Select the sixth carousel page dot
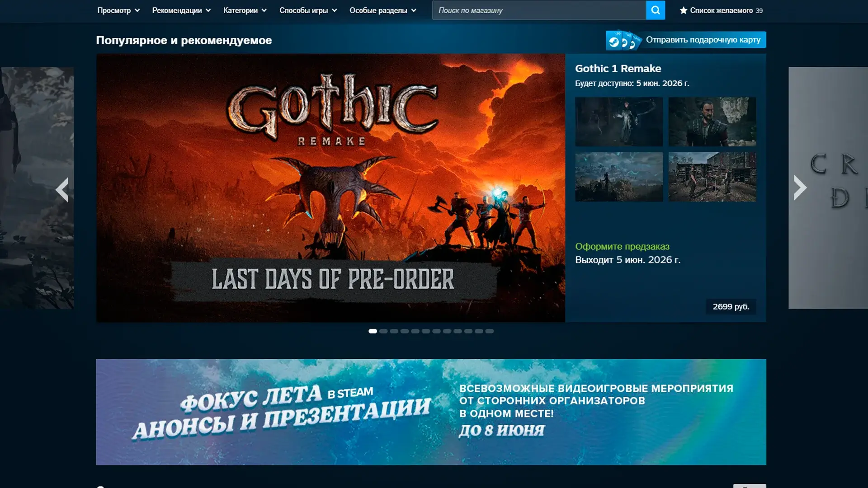The height and width of the screenshot is (488, 868). coord(426,331)
